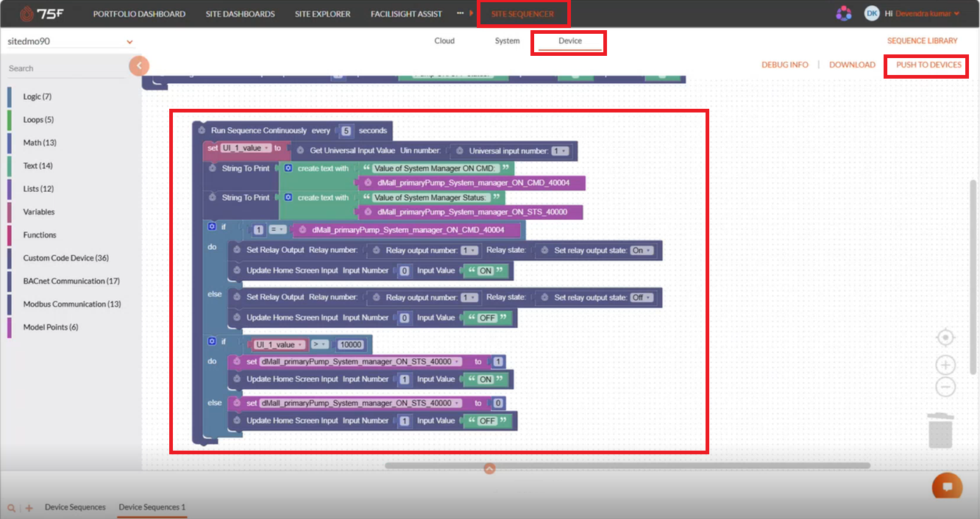Click Push To Devices

tap(928, 65)
